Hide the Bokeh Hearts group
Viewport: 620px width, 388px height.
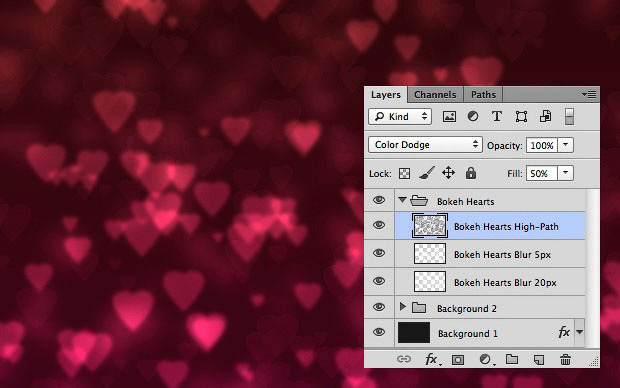coord(379,201)
